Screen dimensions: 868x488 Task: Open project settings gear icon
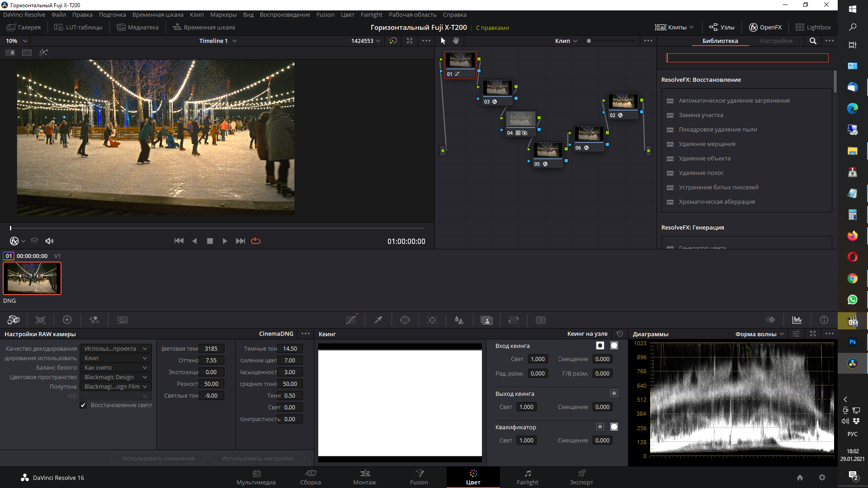822,477
